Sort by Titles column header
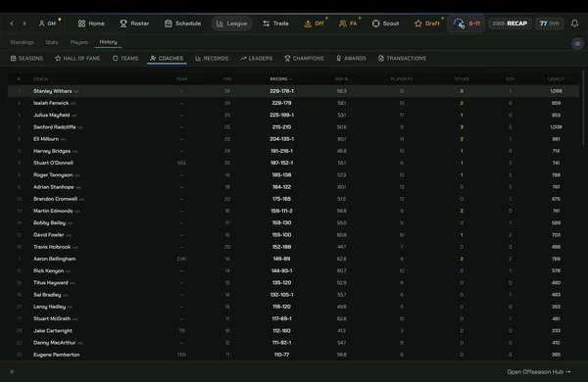588x382 pixels. click(x=462, y=79)
